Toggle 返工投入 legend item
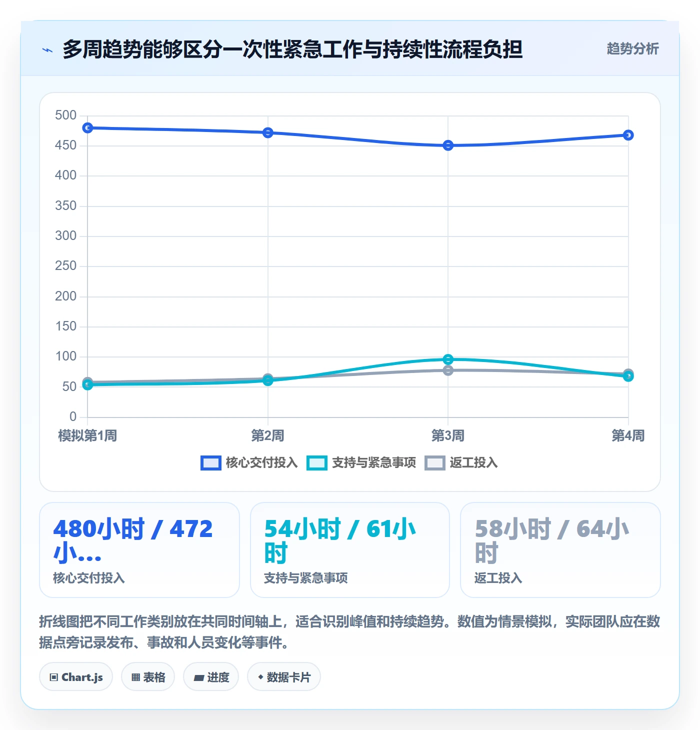Screen dimensions: 700x730 pyautogui.click(x=461, y=463)
